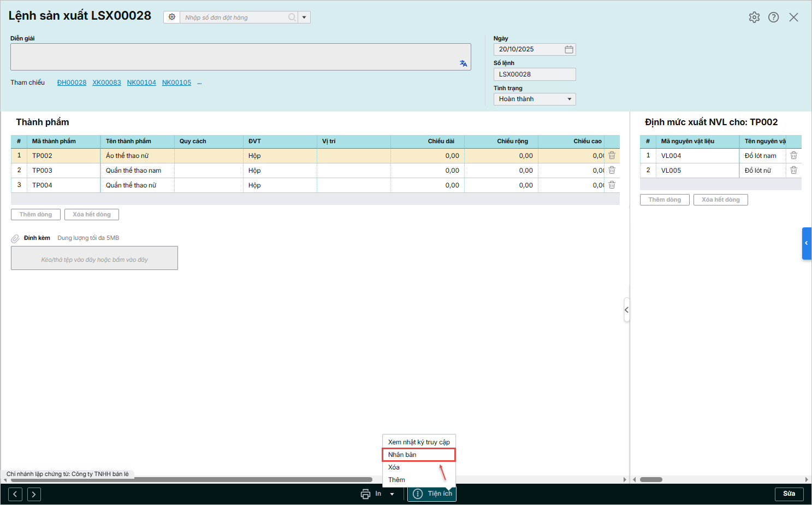Viewport: 812px width, 505px height.
Task: Click the translate icon in Diễn giải box
Action: pyautogui.click(x=463, y=63)
